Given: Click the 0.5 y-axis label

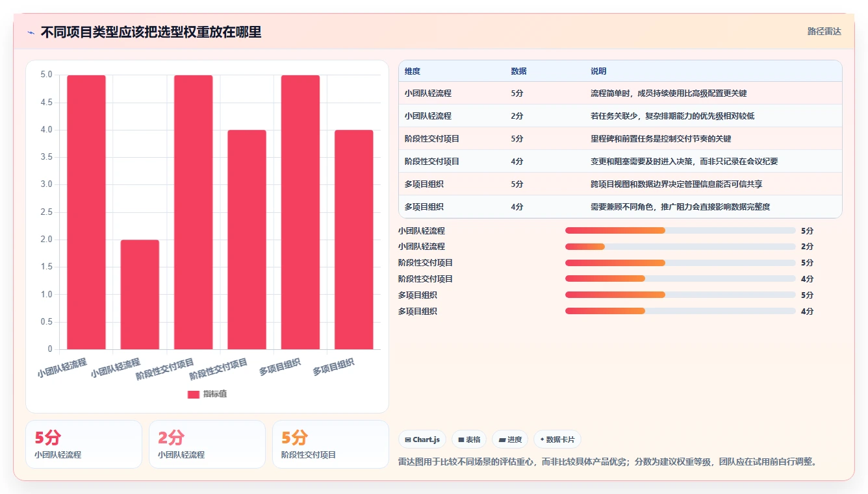Looking at the screenshot, I should pyautogui.click(x=46, y=322).
